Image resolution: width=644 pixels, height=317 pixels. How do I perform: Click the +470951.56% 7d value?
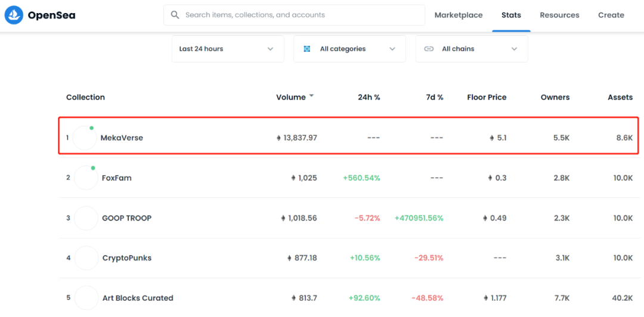point(419,218)
